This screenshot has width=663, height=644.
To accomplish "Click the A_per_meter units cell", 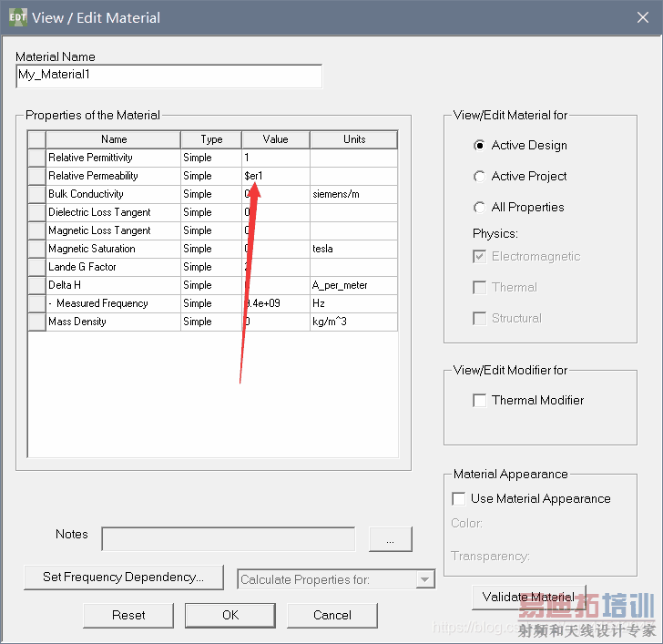I will coord(354,285).
